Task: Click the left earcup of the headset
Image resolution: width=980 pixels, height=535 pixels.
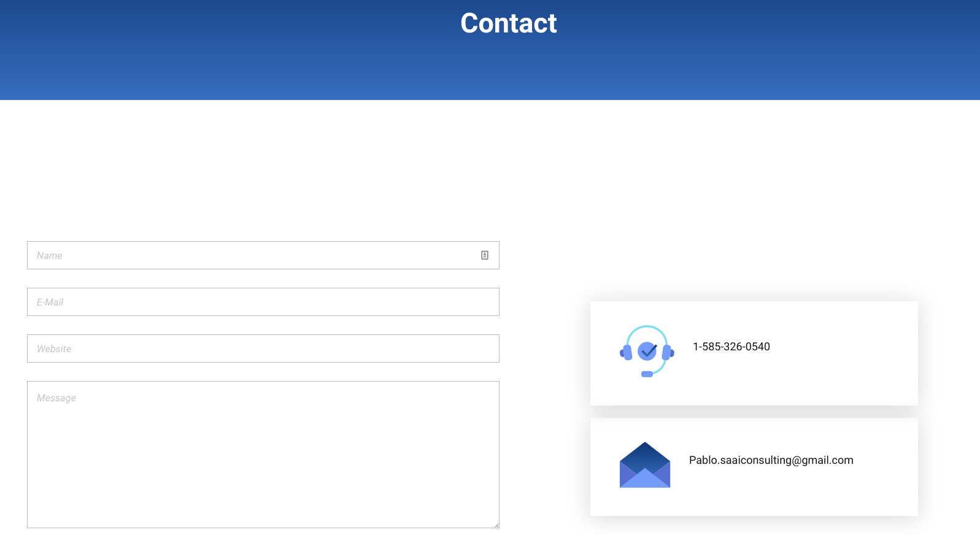Action: tap(627, 353)
